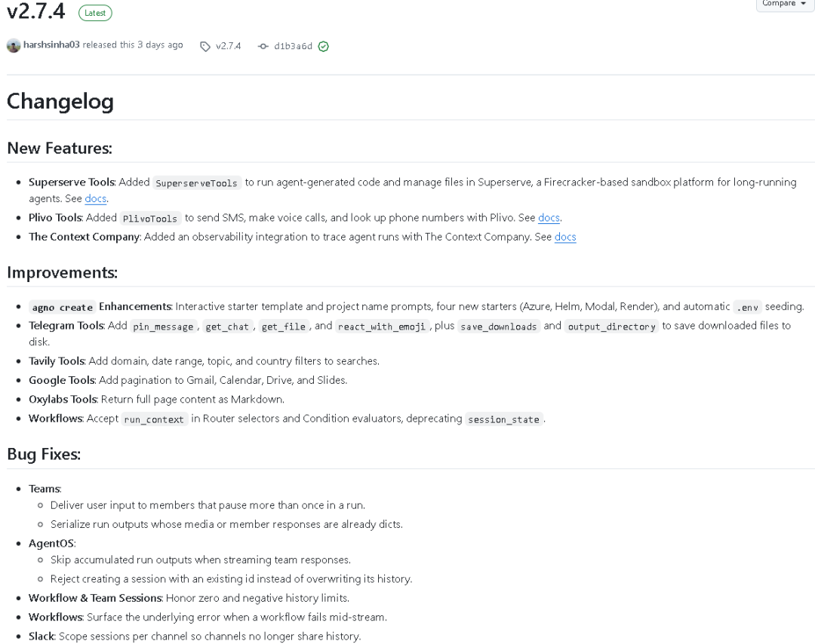Click the commit icon beside d1b3a6d

click(x=263, y=46)
